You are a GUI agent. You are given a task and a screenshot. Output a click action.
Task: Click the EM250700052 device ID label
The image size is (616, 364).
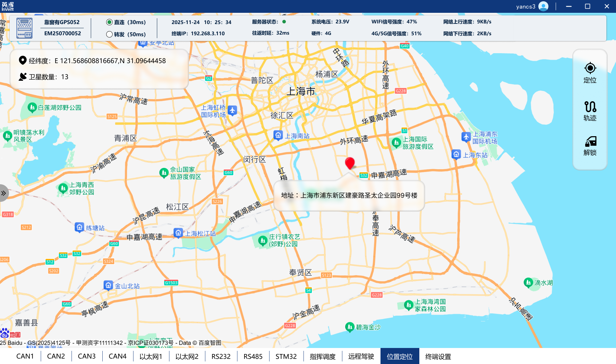[63, 33]
